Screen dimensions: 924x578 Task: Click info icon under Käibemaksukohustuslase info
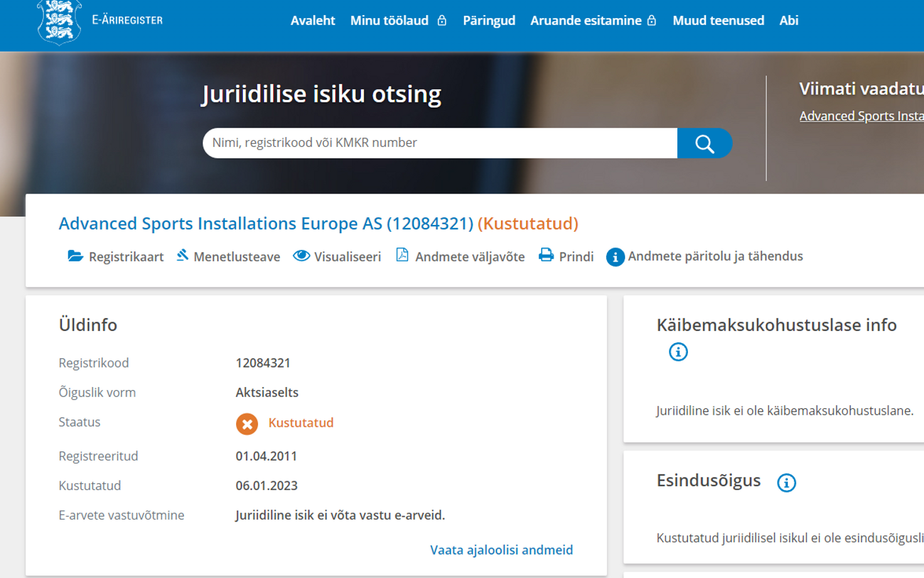pos(678,352)
